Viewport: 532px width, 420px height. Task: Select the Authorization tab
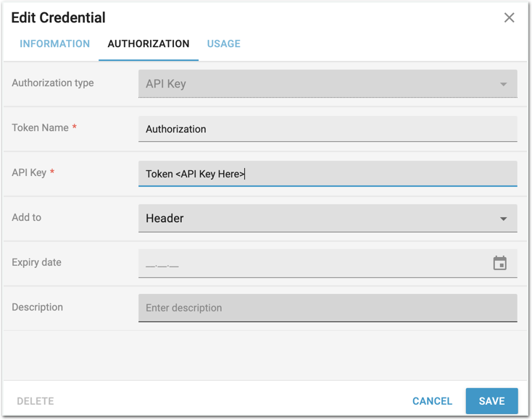click(x=149, y=44)
